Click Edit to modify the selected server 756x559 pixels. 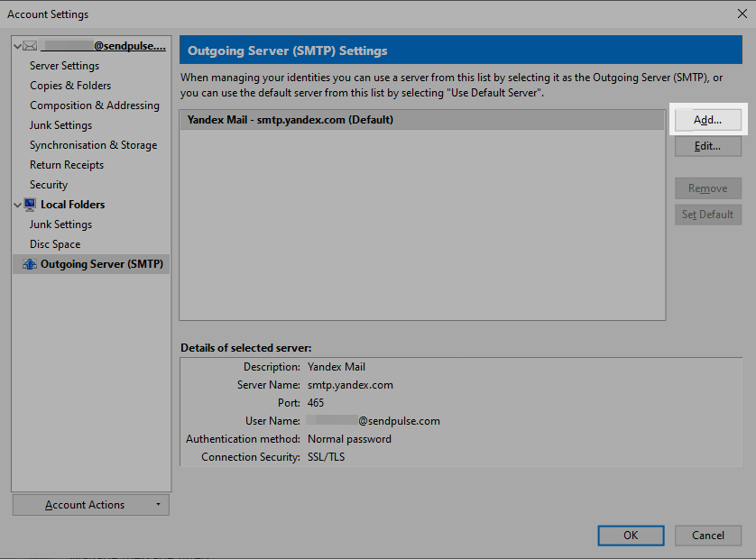pos(707,145)
